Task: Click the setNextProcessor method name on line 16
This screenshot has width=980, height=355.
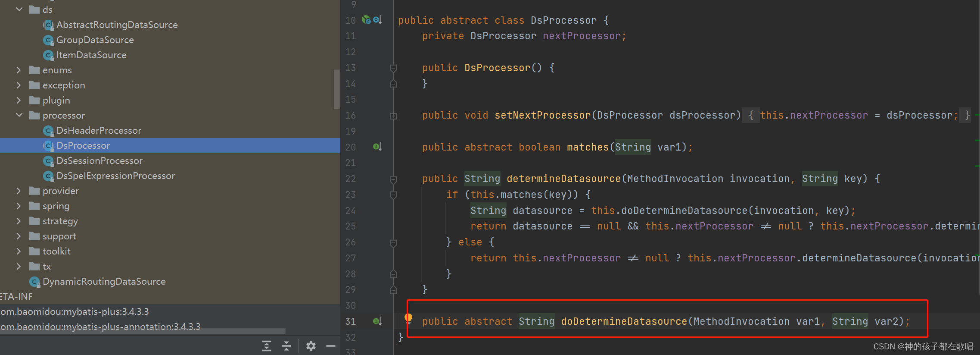Action: [x=542, y=115]
